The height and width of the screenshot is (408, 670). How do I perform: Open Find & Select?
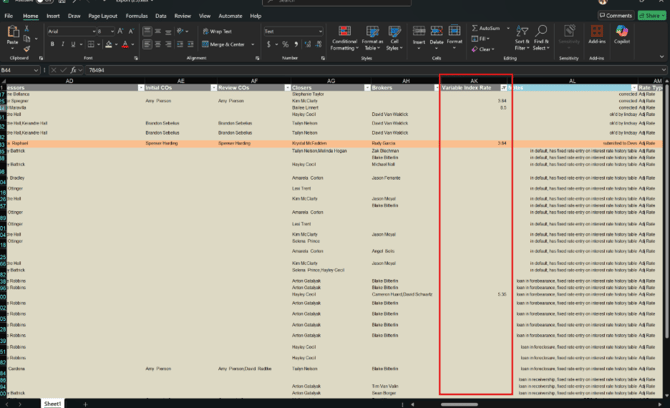[x=541, y=38]
